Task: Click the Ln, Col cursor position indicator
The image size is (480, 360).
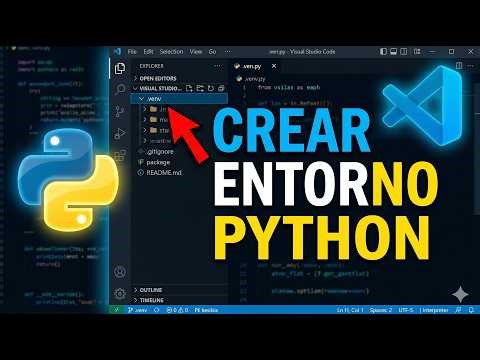Action: click(x=350, y=310)
